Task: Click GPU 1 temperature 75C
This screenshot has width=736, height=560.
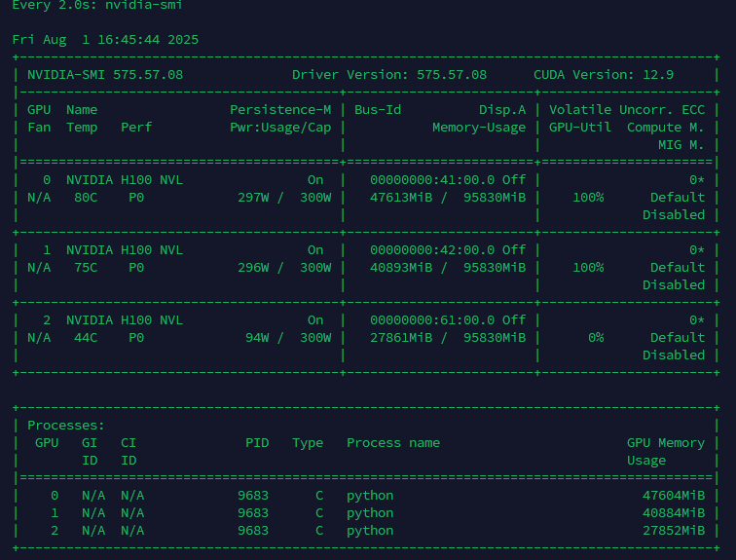Action: pos(86,268)
